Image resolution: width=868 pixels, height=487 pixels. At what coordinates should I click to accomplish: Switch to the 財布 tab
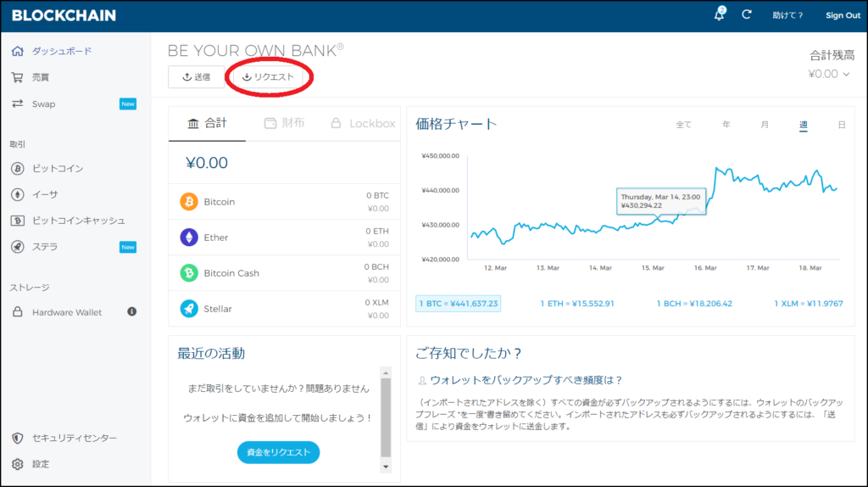[285, 124]
